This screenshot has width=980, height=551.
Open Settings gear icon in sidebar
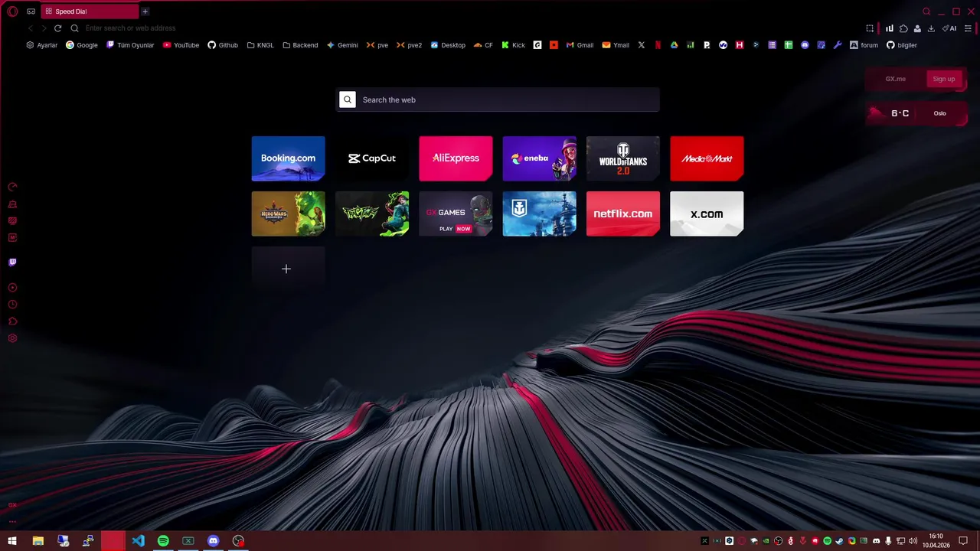[x=12, y=338]
